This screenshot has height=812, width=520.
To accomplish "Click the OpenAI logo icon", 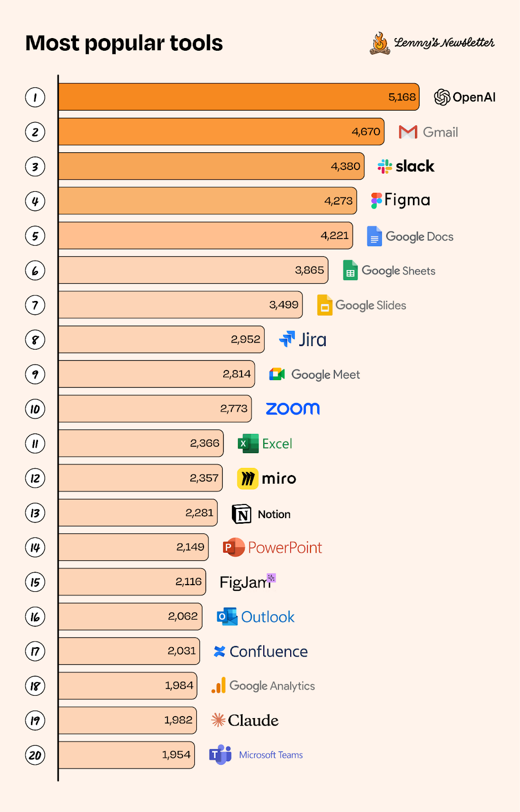I will [x=442, y=97].
